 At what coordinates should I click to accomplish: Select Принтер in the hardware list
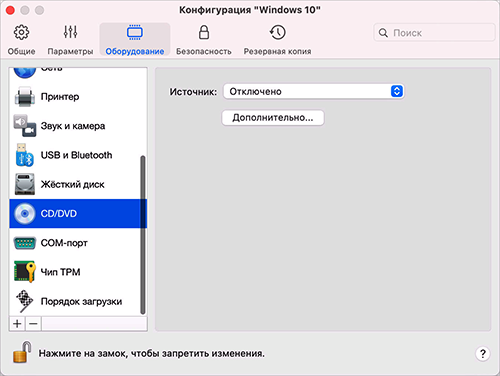tap(78, 97)
